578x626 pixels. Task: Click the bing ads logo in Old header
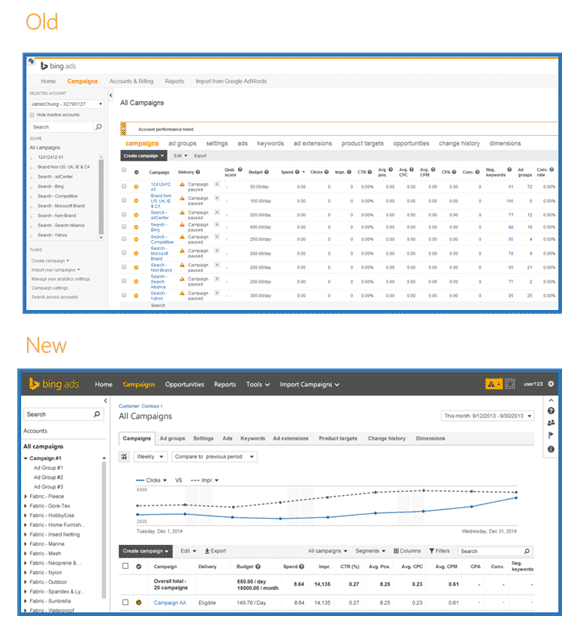click(x=58, y=66)
